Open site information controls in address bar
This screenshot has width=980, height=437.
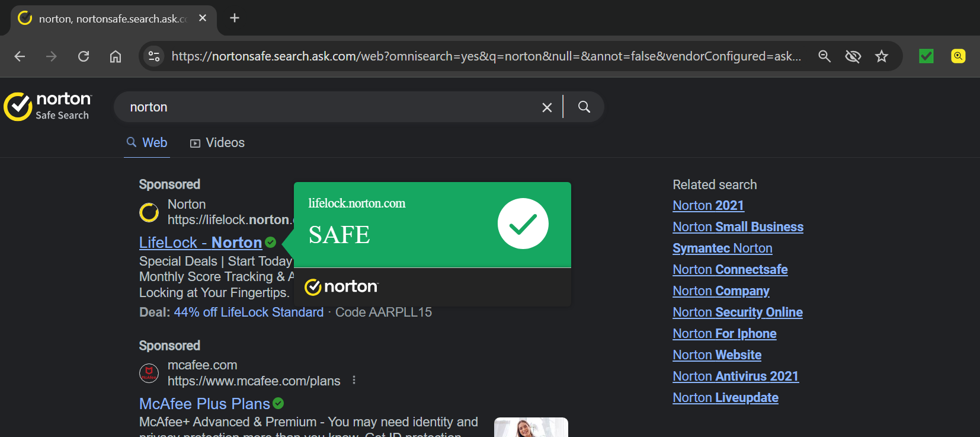point(154,56)
